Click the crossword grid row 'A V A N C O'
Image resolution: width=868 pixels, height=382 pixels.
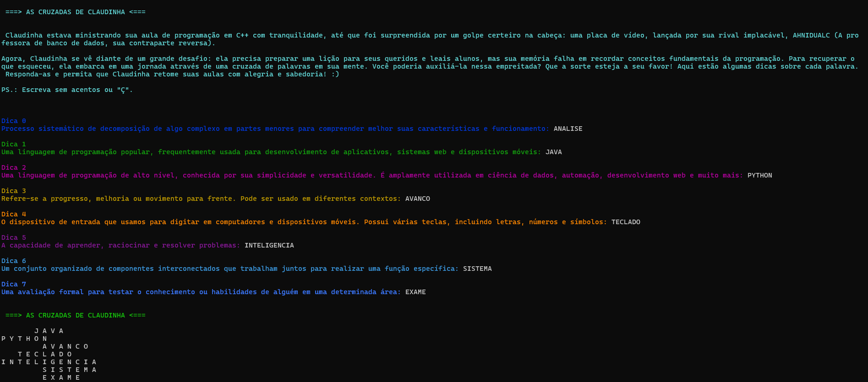click(x=66, y=346)
